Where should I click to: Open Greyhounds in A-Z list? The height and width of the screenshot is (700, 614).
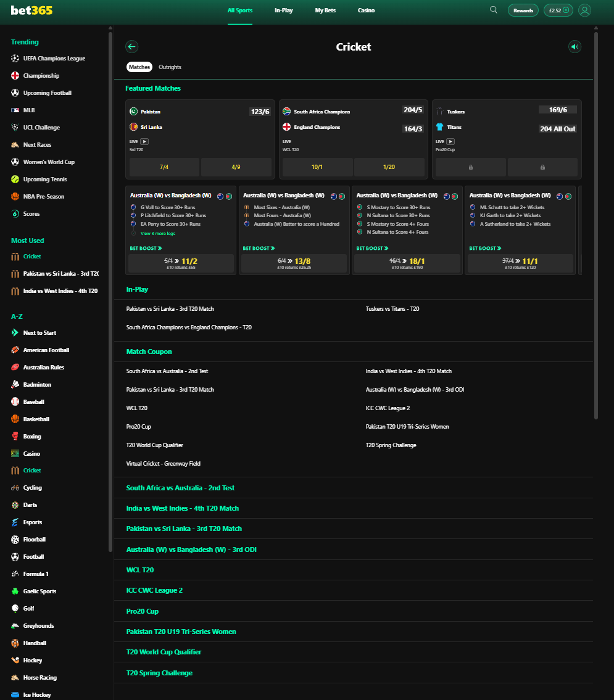[38, 626]
